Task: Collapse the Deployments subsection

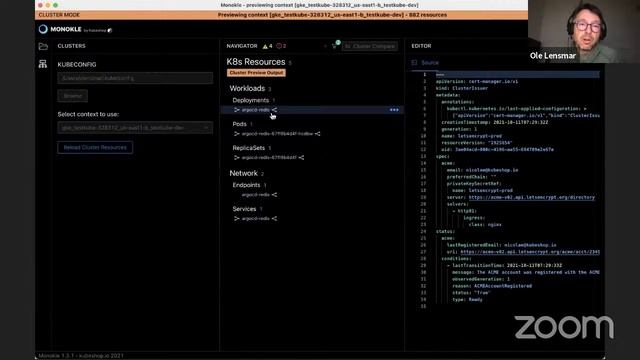Action: click(251, 100)
